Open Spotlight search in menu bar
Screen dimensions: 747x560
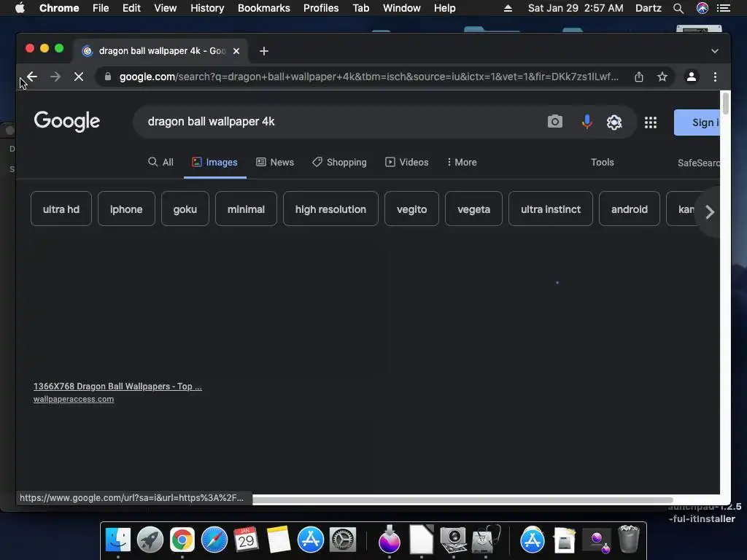coord(678,8)
